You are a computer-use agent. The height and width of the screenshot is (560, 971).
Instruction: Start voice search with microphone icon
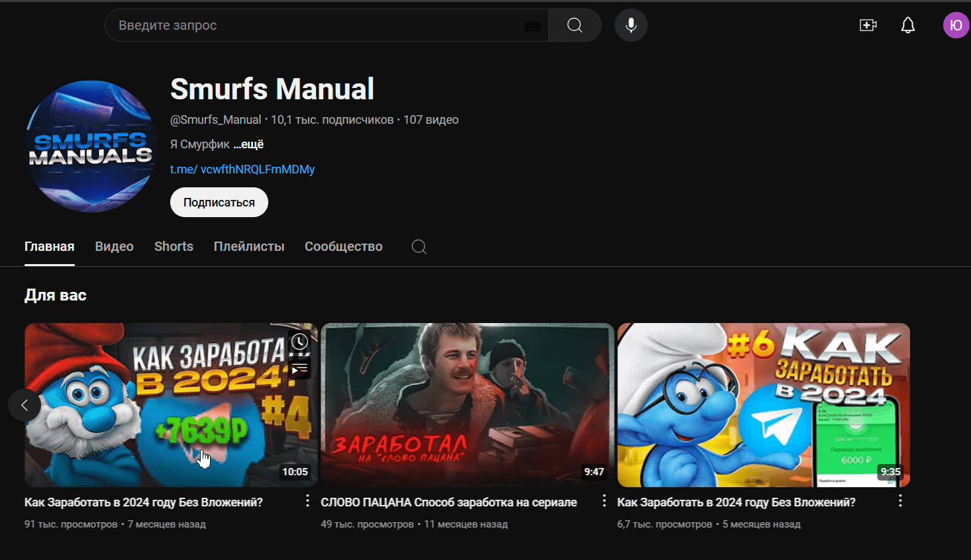[631, 25]
